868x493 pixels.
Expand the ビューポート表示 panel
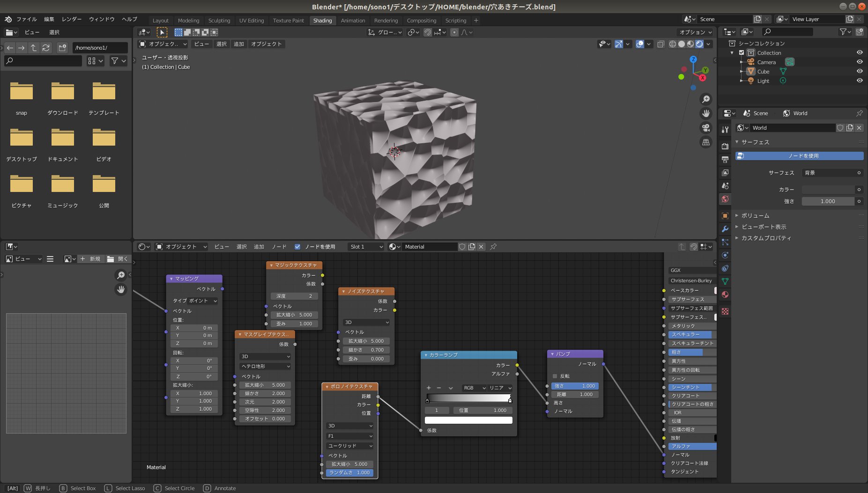(764, 227)
